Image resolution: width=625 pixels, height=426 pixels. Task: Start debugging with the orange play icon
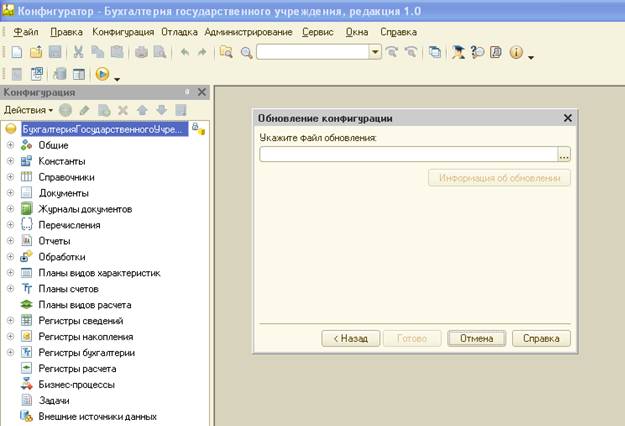coord(102,74)
